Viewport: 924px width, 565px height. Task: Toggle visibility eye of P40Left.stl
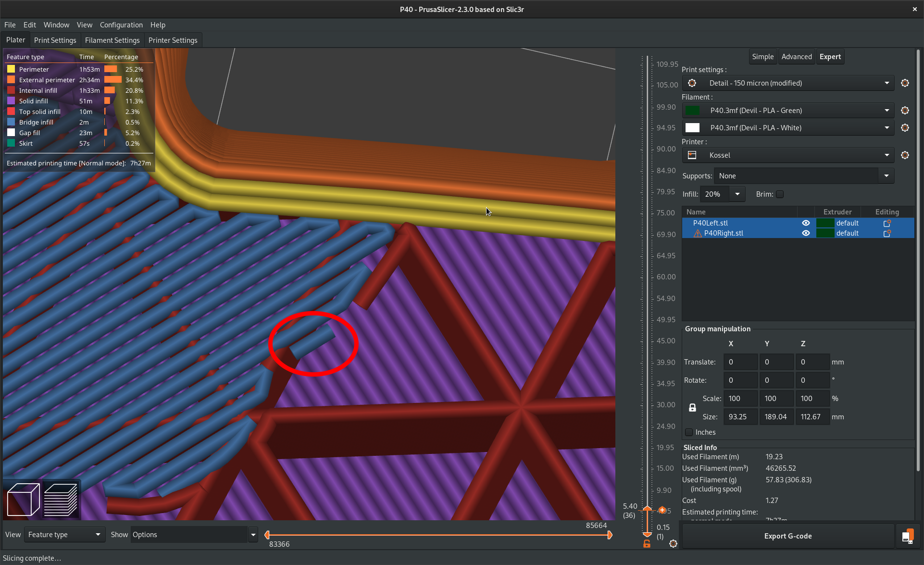click(x=806, y=223)
